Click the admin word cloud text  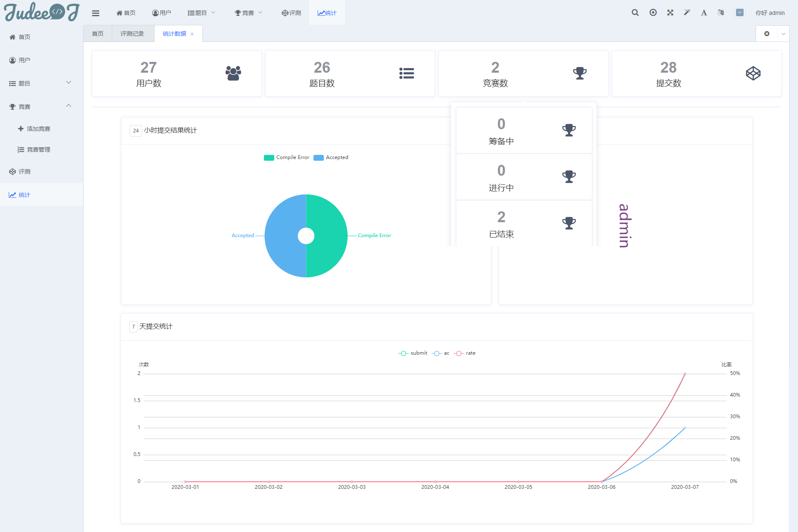tap(625, 226)
